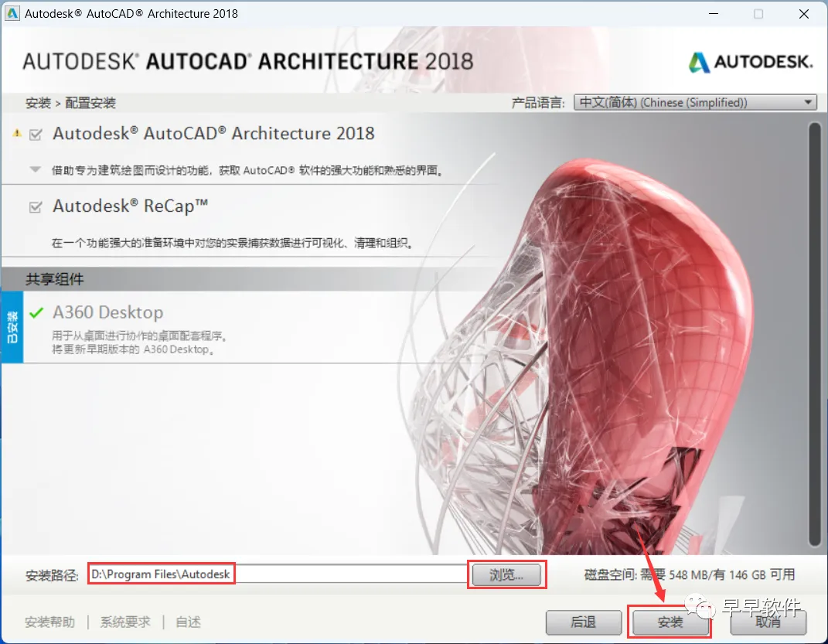Click the green checkmark next to A360 Desktop

click(x=36, y=312)
